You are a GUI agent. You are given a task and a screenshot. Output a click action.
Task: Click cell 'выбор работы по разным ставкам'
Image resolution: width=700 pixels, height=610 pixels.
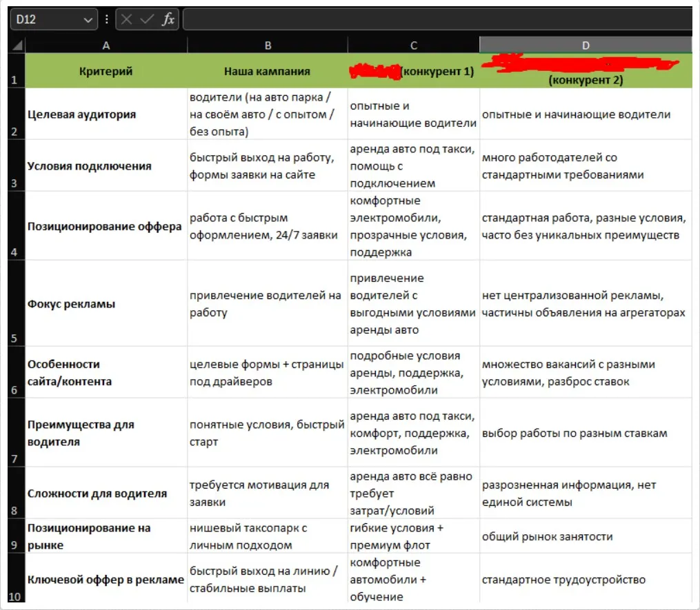pyautogui.click(x=586, y=433)
